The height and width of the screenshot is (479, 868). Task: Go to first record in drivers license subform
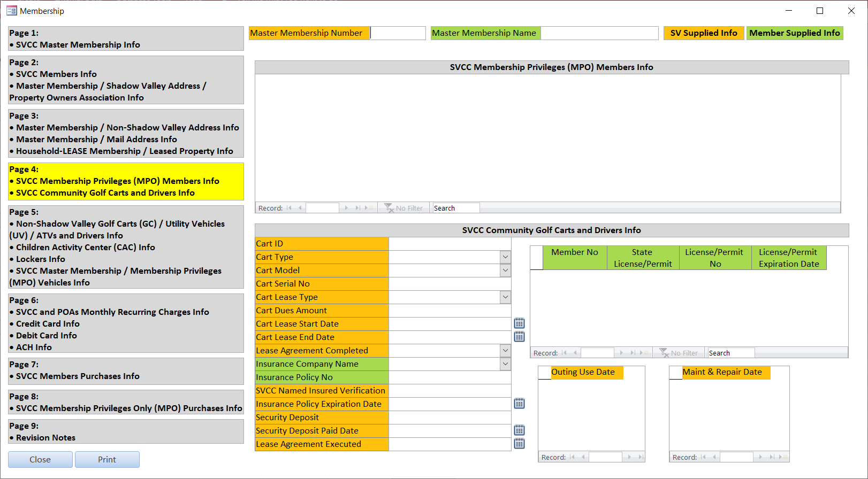coord(564,353)
